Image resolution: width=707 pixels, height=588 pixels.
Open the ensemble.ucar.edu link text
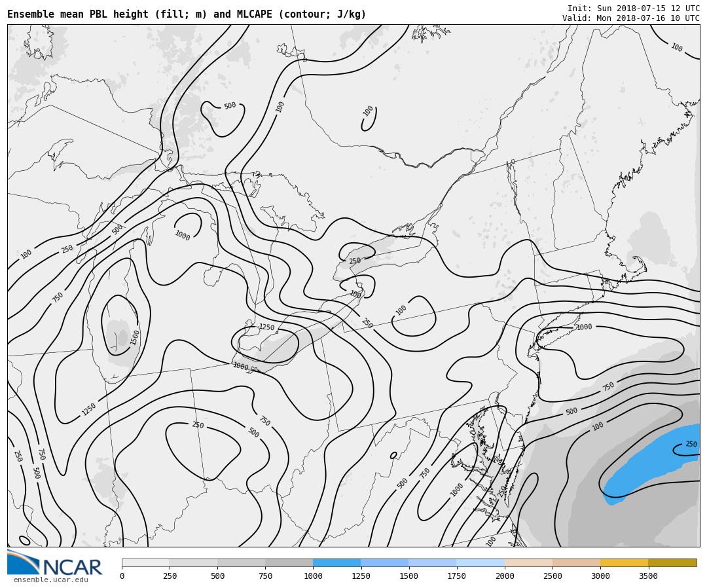(x=50, y=580)
